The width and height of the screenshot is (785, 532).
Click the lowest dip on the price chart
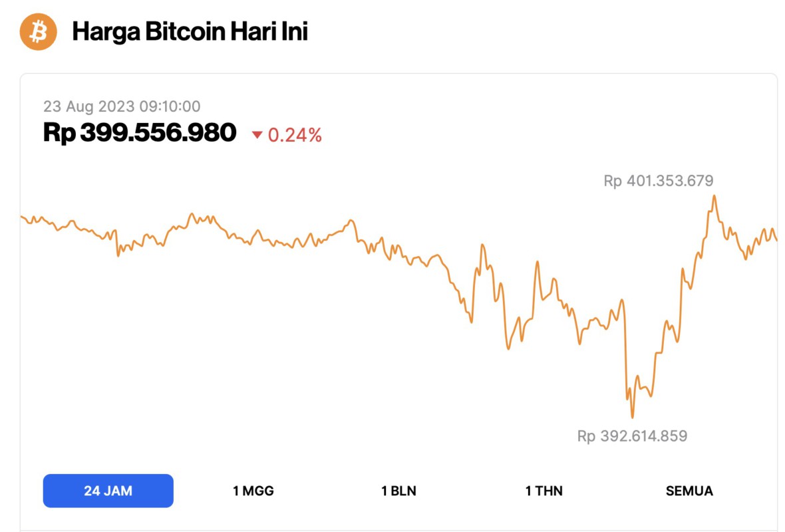coord(631,417)
